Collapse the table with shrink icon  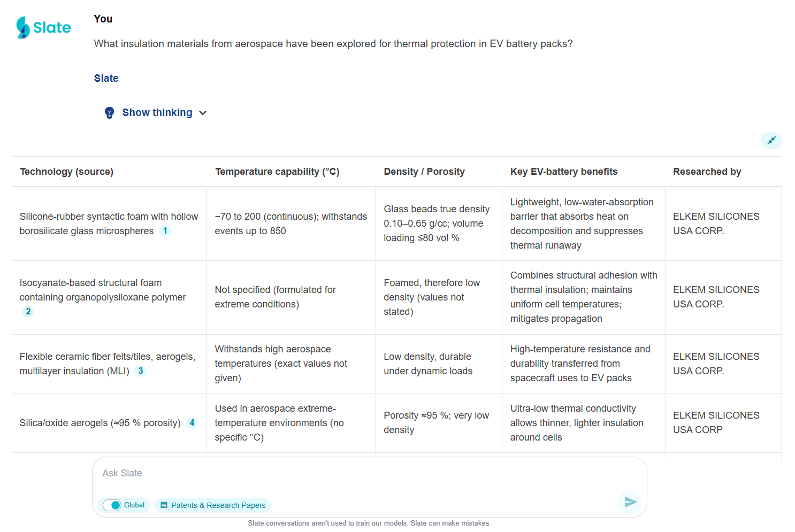(771, 140)
